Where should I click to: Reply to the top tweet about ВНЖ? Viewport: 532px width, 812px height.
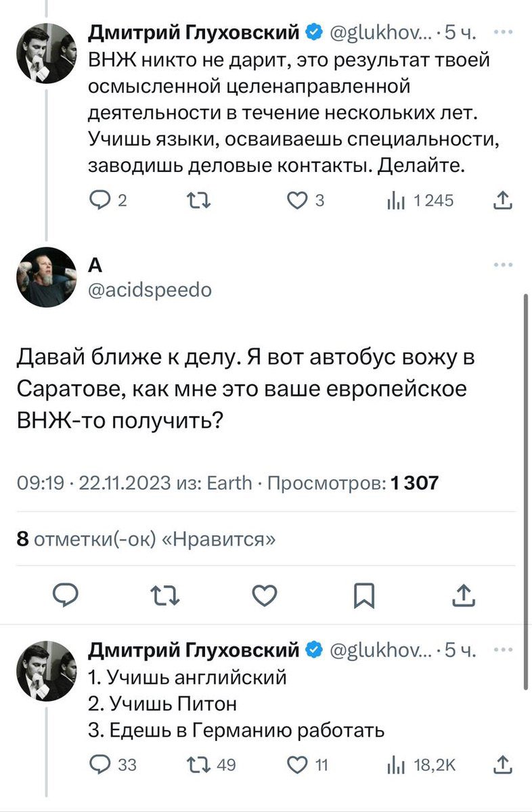coord(99,200)
